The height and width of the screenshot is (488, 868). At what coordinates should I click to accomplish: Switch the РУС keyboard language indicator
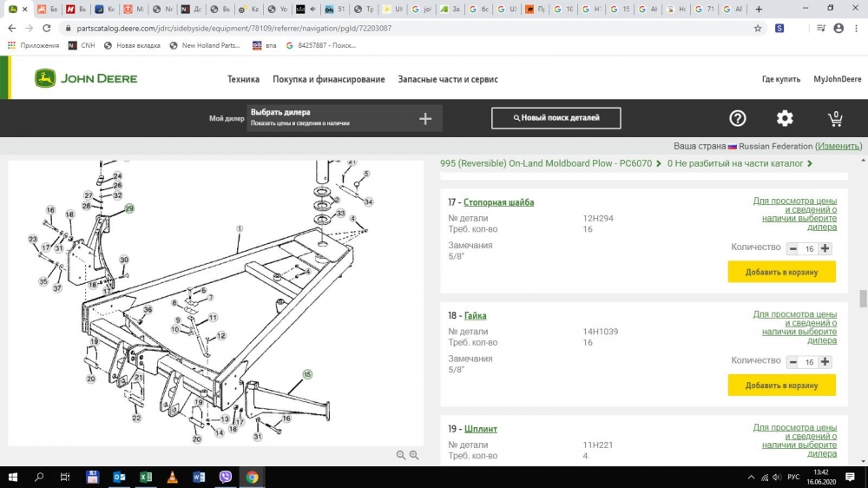click(x=793, y=477)
